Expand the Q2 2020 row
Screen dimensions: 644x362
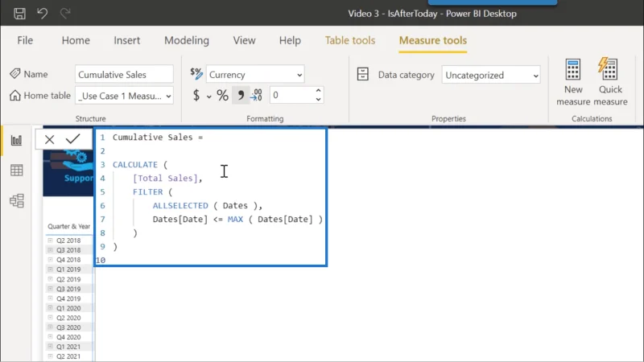pos(50,318)
